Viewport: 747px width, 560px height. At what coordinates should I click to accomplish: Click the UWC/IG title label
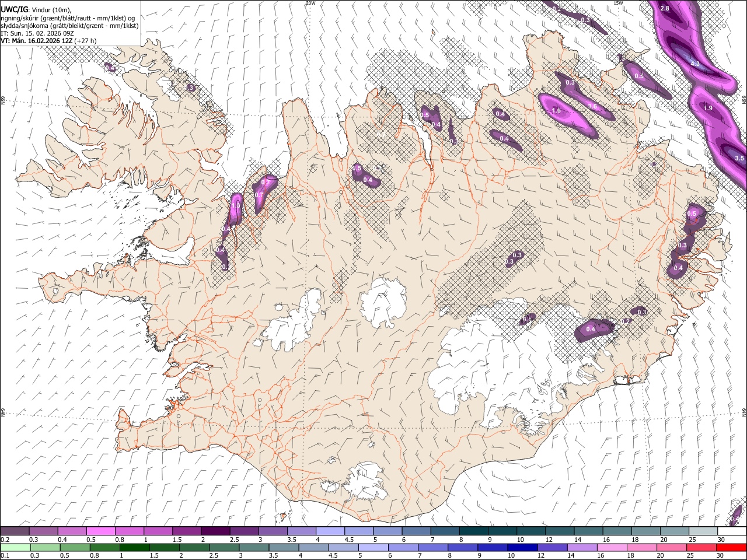[x=13, y=10]
